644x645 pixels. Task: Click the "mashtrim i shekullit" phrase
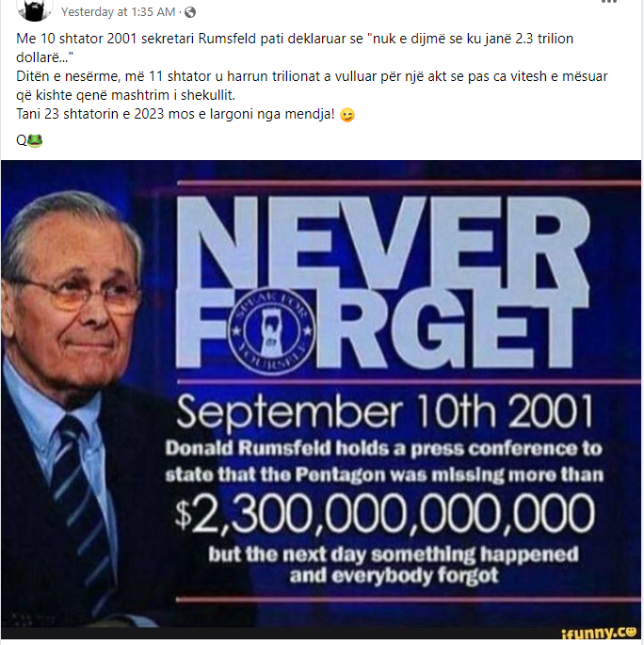(x=173, y=95)
